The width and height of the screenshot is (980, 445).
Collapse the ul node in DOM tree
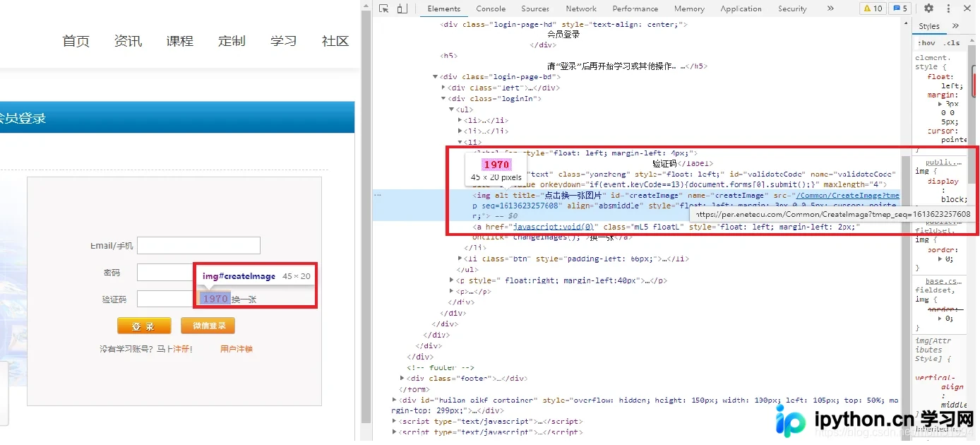click(x=452, y=109)
